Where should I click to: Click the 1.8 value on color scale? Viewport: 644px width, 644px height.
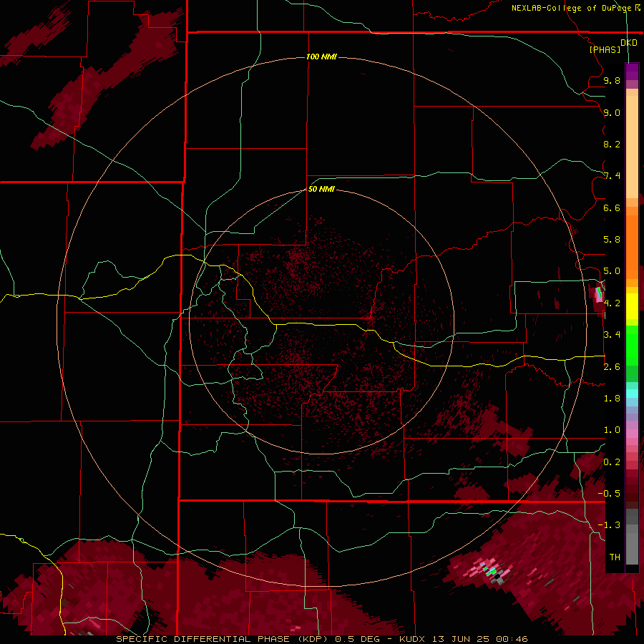point(612,399)
